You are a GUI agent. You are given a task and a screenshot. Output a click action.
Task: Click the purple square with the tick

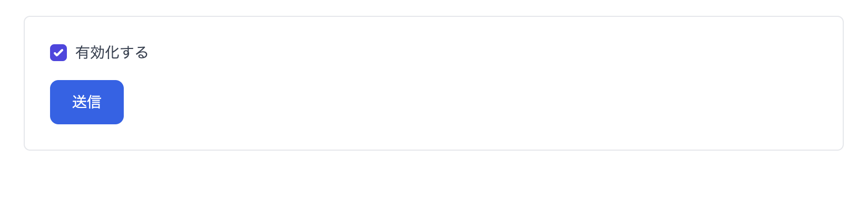[58, 53]
